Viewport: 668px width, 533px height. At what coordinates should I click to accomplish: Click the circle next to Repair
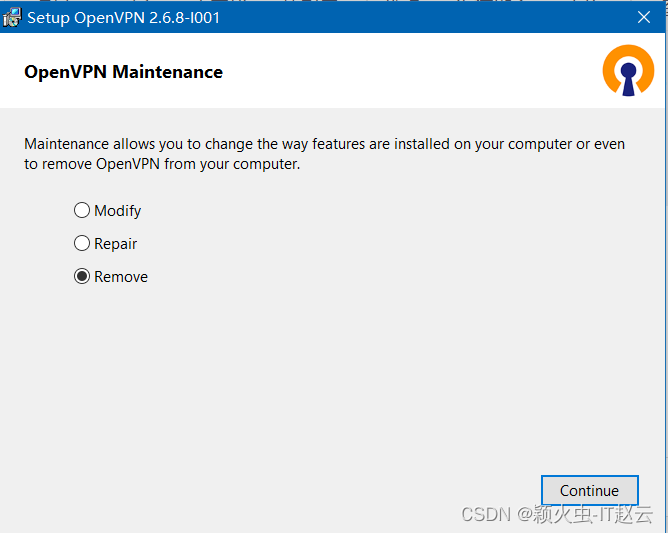pyautogui.click(x=82, y=244)
